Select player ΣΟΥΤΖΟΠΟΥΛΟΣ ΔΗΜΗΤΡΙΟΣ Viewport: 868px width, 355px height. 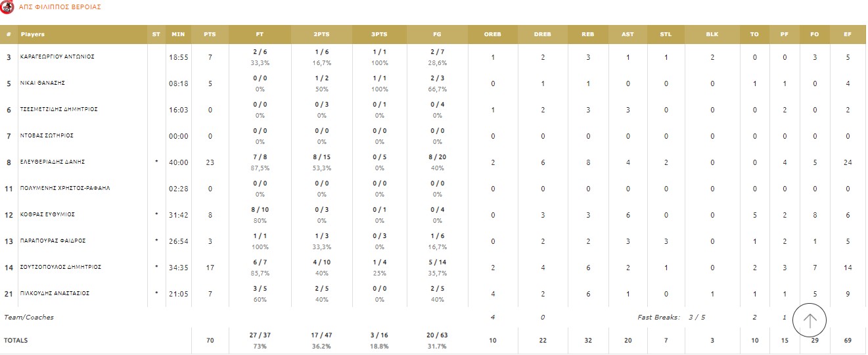[x=59, y=267]
